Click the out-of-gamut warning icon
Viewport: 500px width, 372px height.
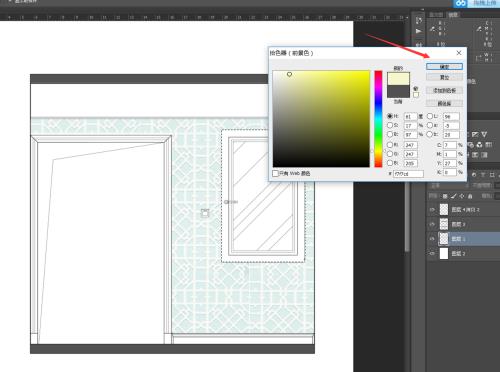(x=416, y=88)
